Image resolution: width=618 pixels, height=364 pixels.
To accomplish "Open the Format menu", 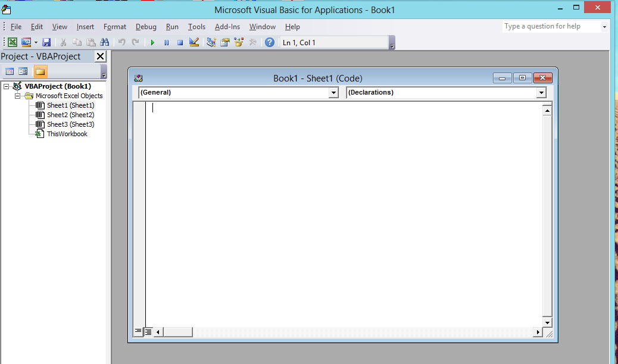I will (x=115, y=27).
